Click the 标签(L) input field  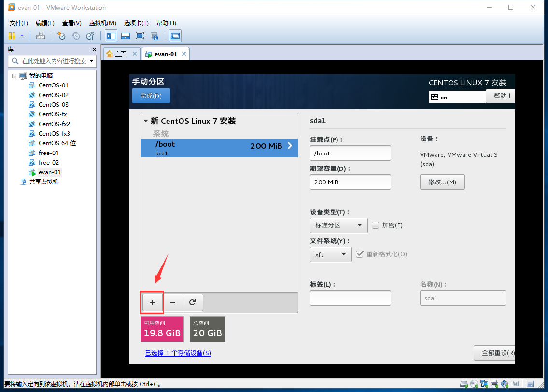coord(350,298)
